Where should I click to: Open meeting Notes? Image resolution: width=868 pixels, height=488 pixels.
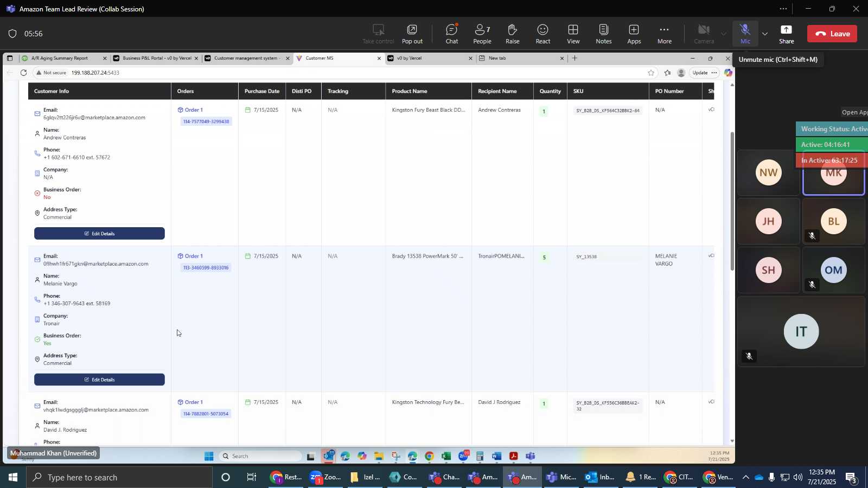[604, 34]
